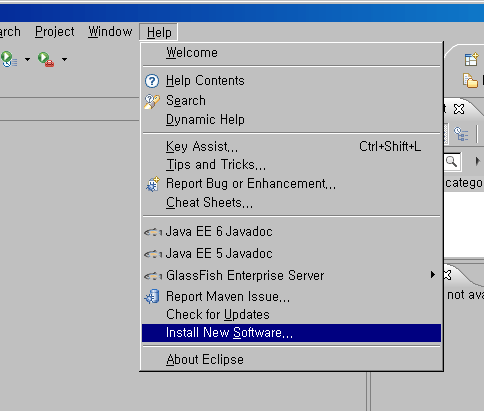Click the GlassFish submenu arrow
Viewport: 484px width, 411px height.
pos(432,275)
